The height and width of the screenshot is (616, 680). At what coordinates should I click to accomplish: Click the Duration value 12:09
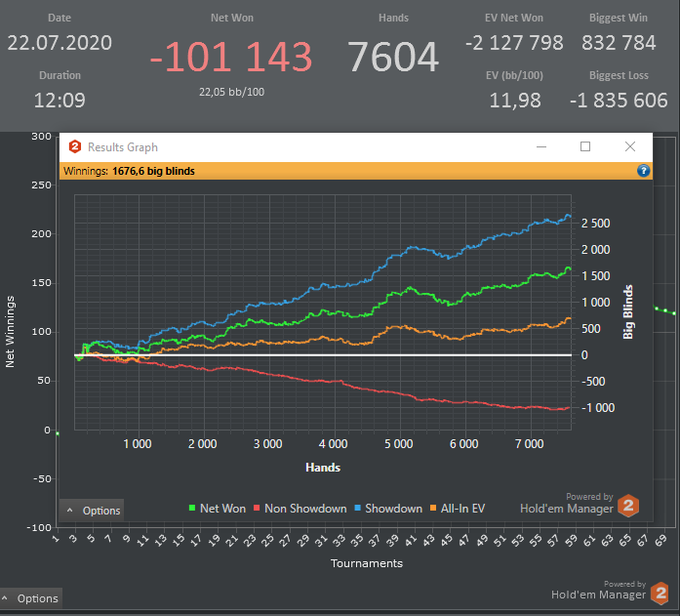click(60, 101)
